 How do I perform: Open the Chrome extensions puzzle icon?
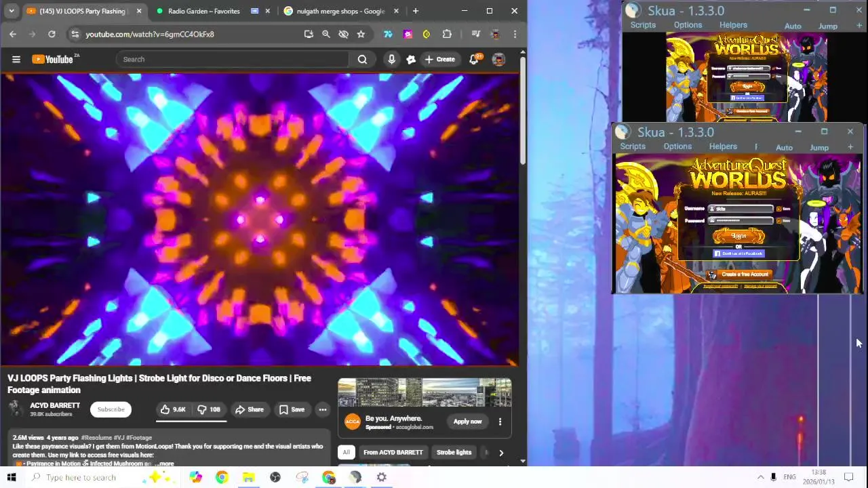coord(447,34)
